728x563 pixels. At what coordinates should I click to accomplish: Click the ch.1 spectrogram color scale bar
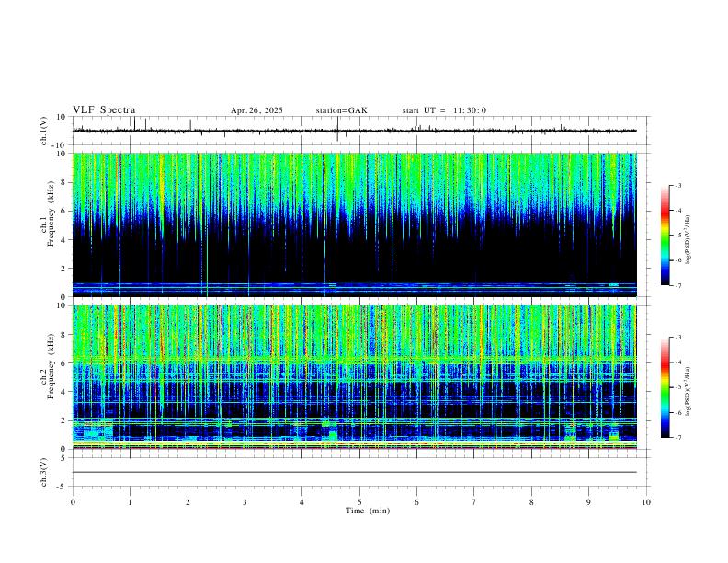(x=665, y=236)
